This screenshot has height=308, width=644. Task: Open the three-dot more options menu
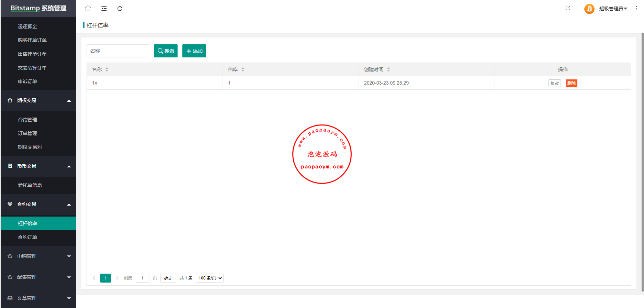(x=636, y=9)
